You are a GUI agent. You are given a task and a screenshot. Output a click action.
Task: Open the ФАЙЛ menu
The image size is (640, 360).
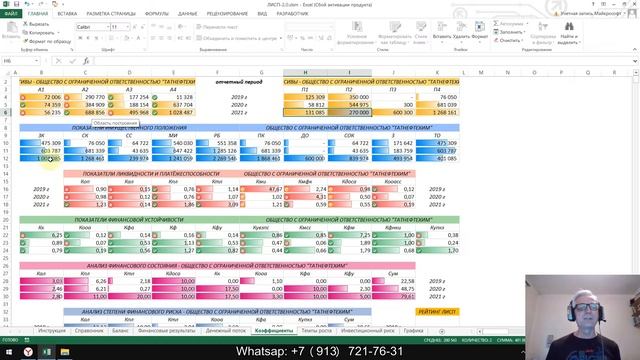tap(11, 14)
